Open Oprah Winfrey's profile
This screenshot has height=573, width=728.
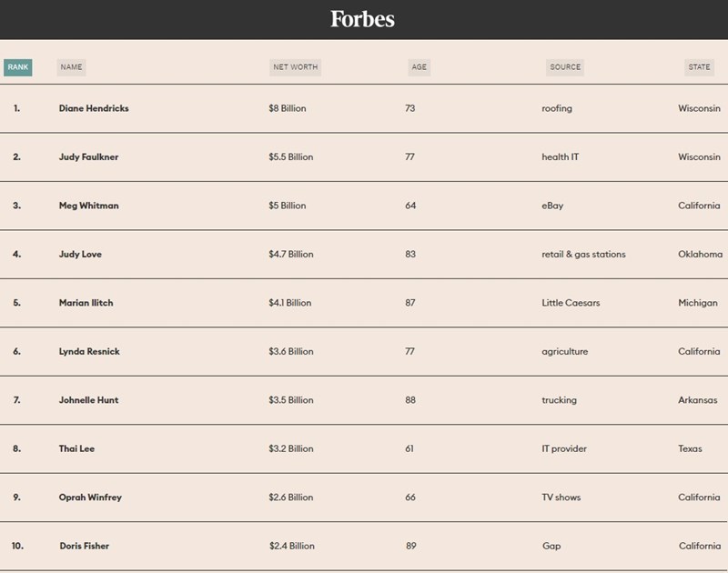90,498
